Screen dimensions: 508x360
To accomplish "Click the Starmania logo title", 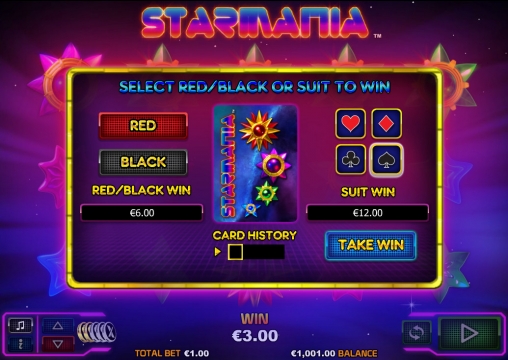I will (255, 23).
